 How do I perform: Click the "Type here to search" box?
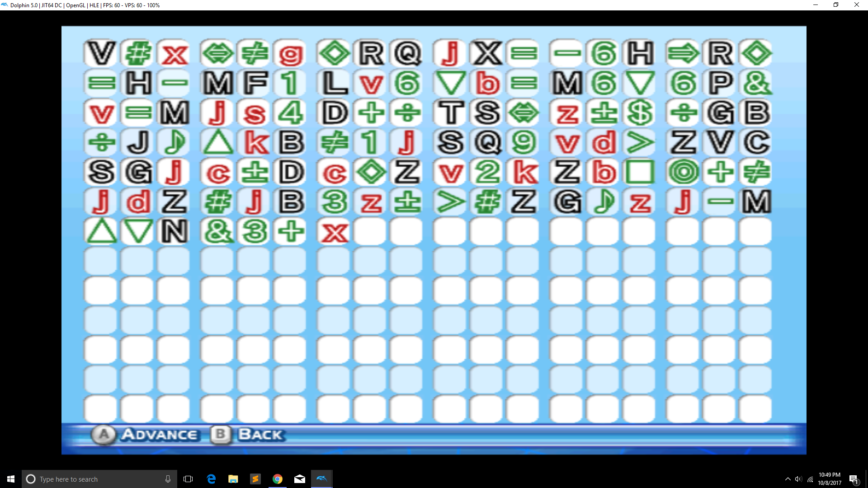[x=99, y=479]
